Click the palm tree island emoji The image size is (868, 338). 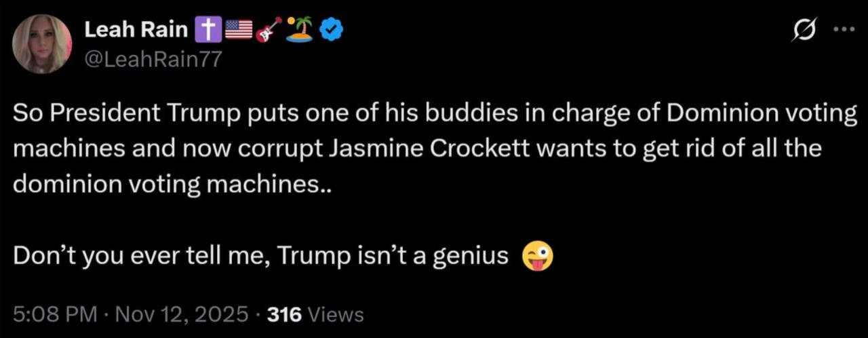pyautogui.click(x=299, y=29)
